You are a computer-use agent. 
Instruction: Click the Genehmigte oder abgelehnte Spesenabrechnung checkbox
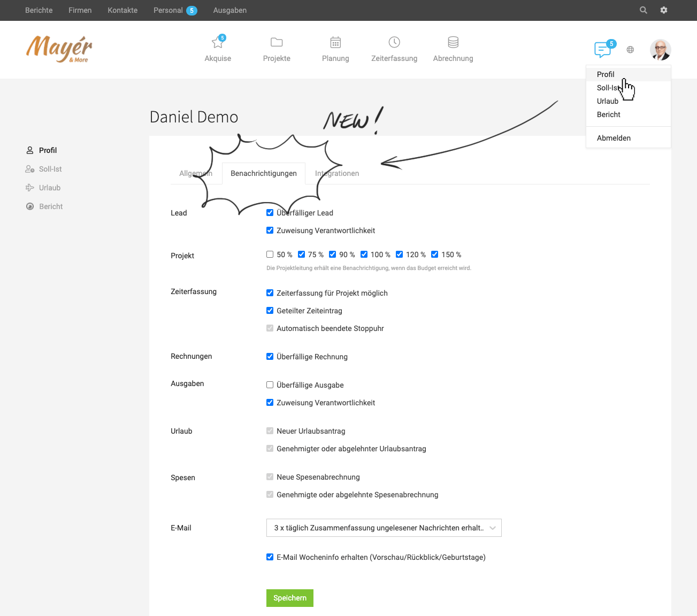pos(270,495)
